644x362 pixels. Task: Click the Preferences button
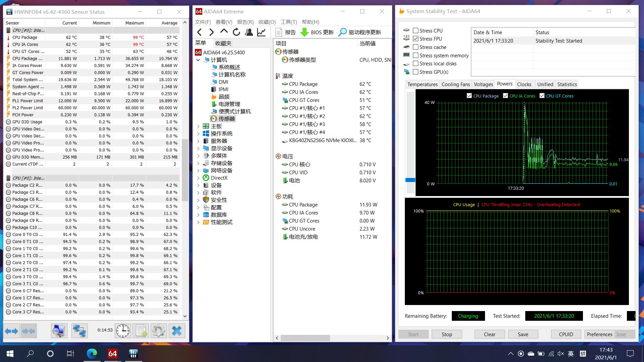pos(599,334)
